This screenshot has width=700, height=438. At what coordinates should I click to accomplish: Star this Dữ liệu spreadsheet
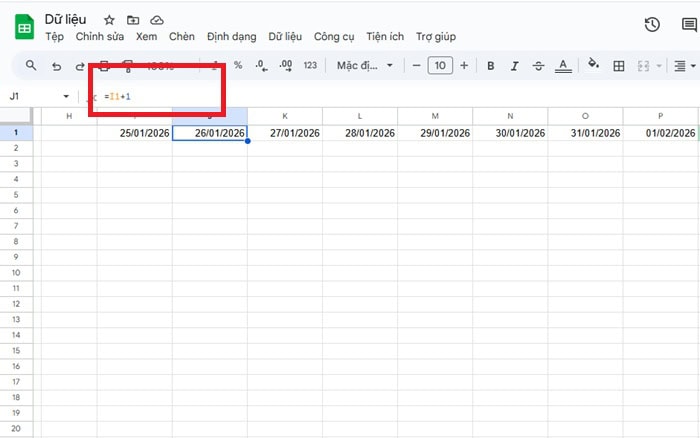[x=108, y=20]
